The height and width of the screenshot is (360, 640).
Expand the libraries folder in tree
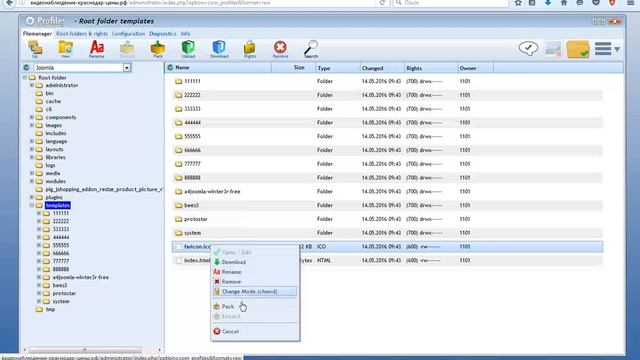(x=32, y=157)
